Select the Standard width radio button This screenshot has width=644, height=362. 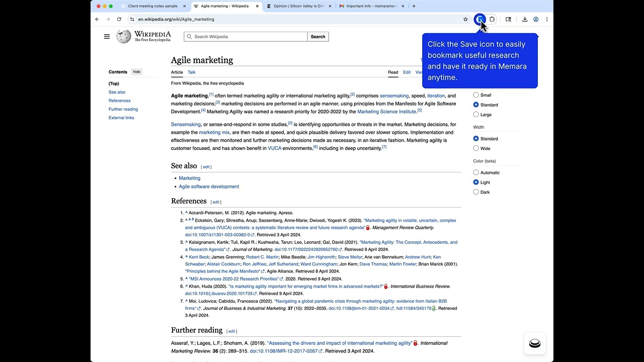pyautogui.click(x=476, y=139)
